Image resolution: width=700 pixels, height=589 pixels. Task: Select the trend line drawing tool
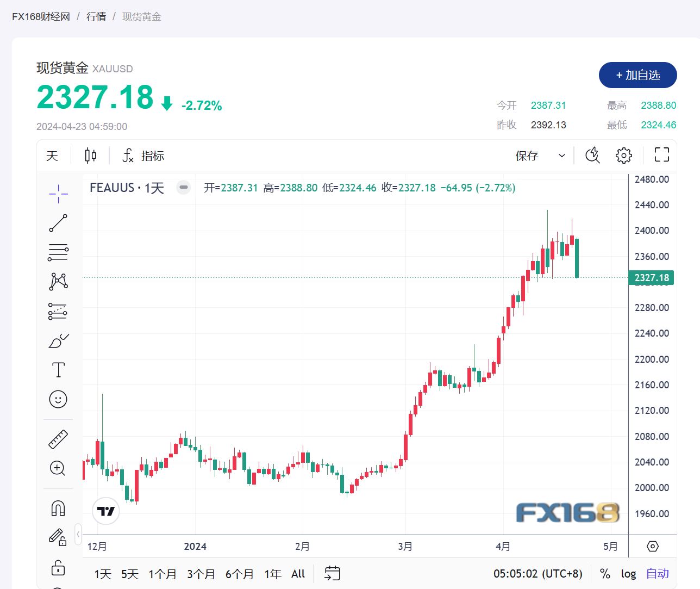58,223
